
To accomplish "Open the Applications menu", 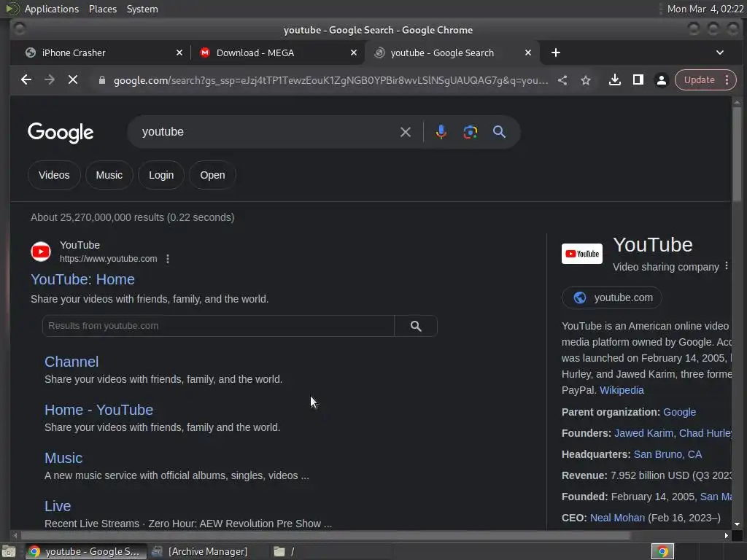I will (52, 9).
